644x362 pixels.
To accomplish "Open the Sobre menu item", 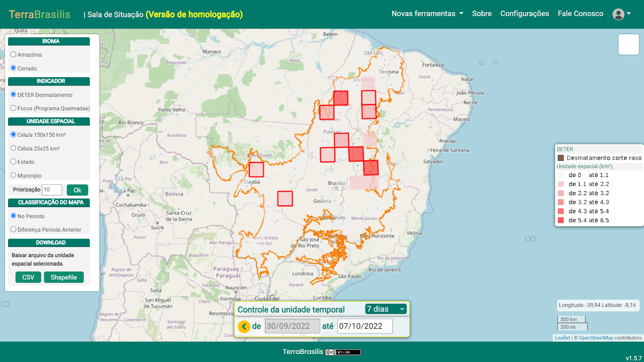I will click(x=482, y=14).
